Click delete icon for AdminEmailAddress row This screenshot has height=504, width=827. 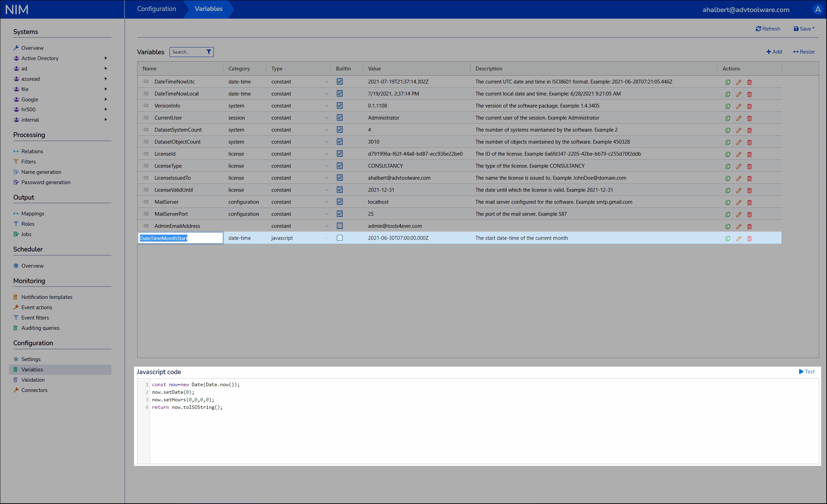749,226
